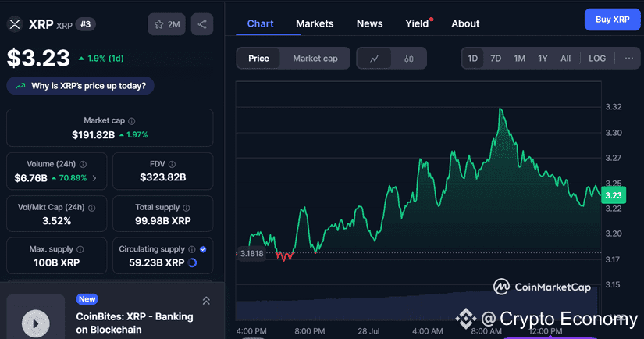Show Max. supply info icon
644x339 pixels.
pos(80,249)
